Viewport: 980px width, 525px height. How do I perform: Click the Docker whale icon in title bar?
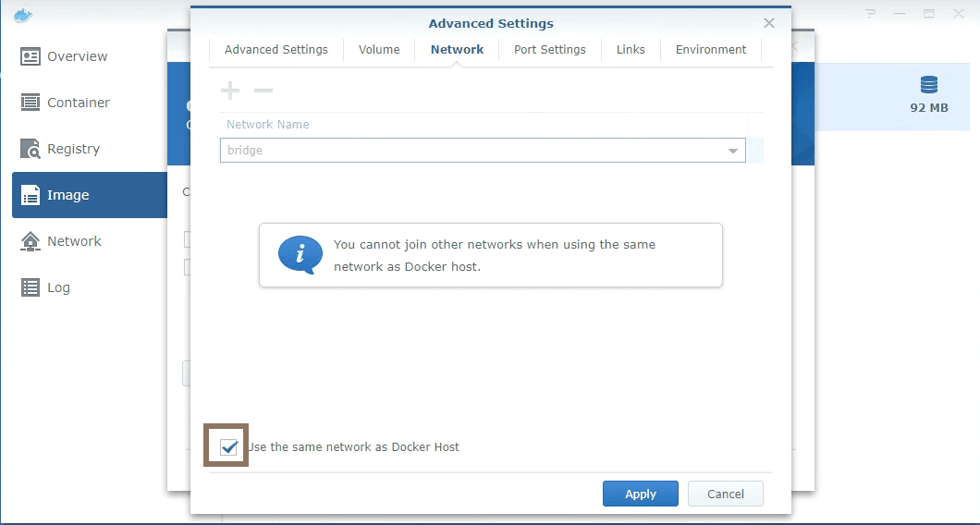(x=23, y=15)
